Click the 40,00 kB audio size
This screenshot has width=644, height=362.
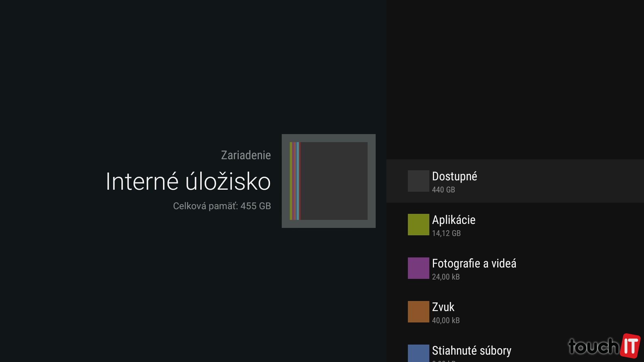pos(446,320)
